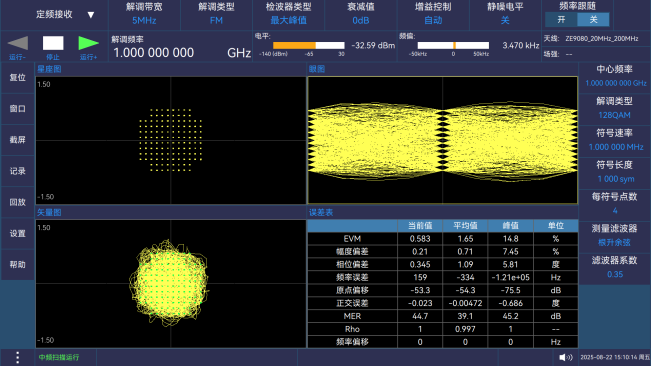Click the EVM row label
The width and height of the screenshot is (651, 366).
tap(352, 239)
